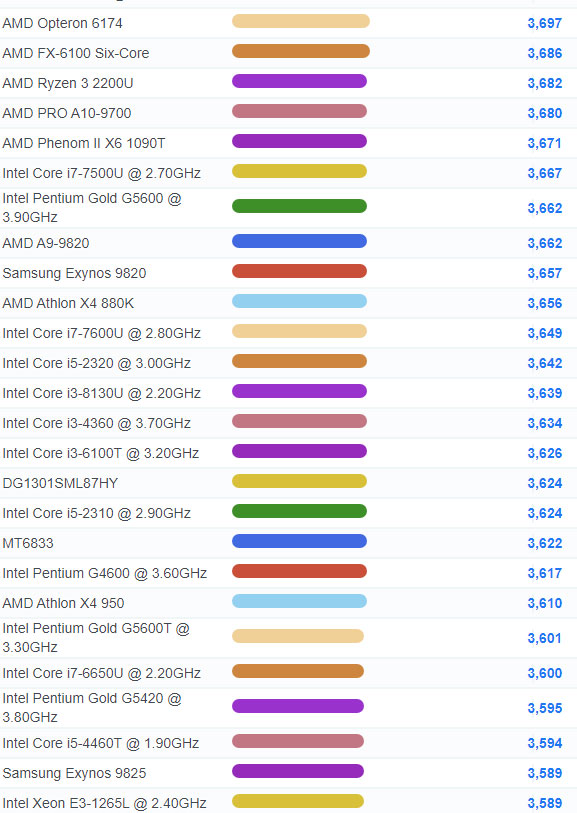Click score 3,662 for AMD A9-9820
577x813 pixels.
[545, 244]
